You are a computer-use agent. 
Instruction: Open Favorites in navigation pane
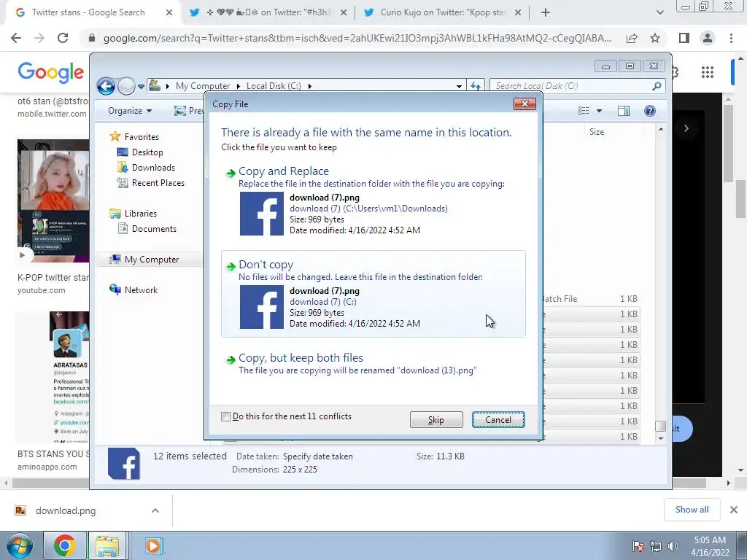142,136
